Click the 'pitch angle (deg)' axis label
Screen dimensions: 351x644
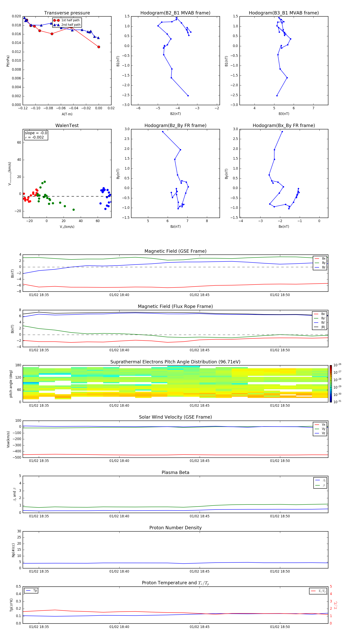click(x=11, y=384)
